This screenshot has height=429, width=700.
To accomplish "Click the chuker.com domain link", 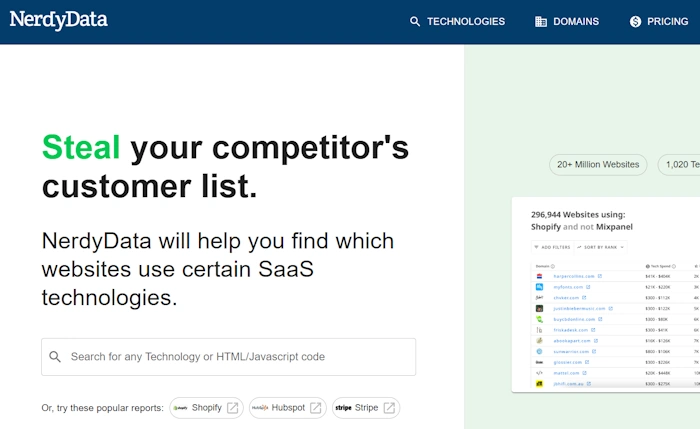I will pos(566,298).
